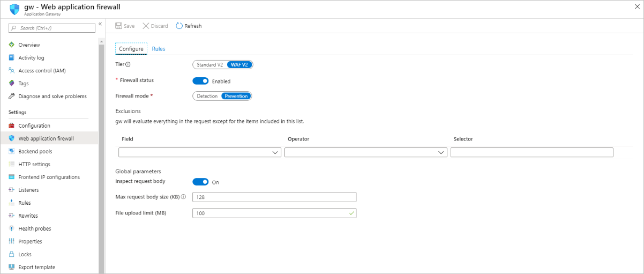Click the Tags icon in sidebar
This screenshot has width=644, height=274.
[12, 84]
